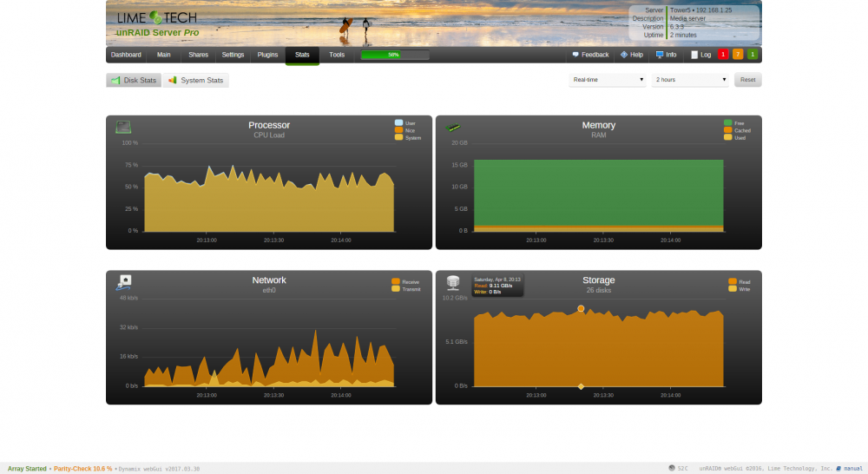Toggle the Used series in Memory legend
Image resolution: width=868 pixels, height=474 pixels.
[x=735, y=137]
